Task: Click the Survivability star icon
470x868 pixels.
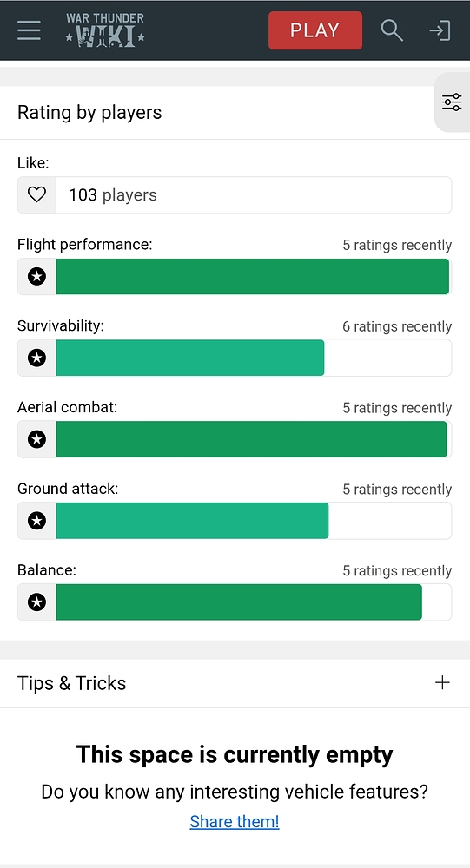Action: (36, 358)
